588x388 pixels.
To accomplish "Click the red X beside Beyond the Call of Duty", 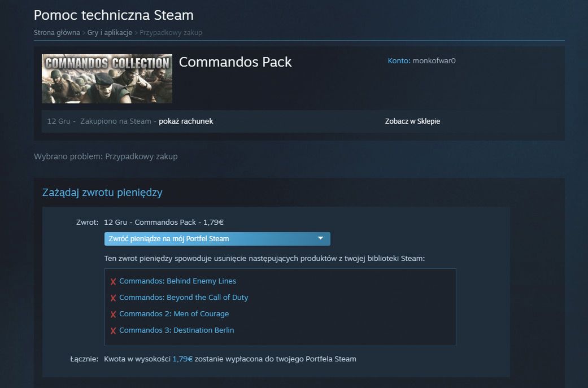I will tap(113, 298).
